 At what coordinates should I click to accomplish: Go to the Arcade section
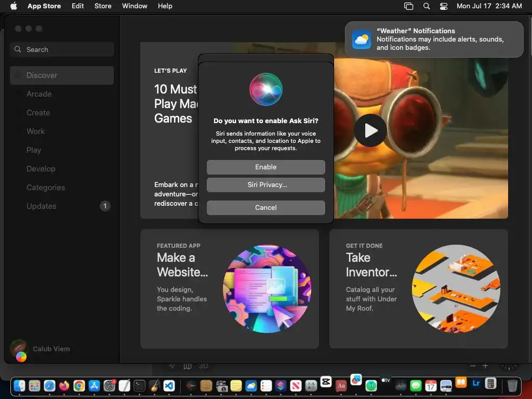point(62,94)
